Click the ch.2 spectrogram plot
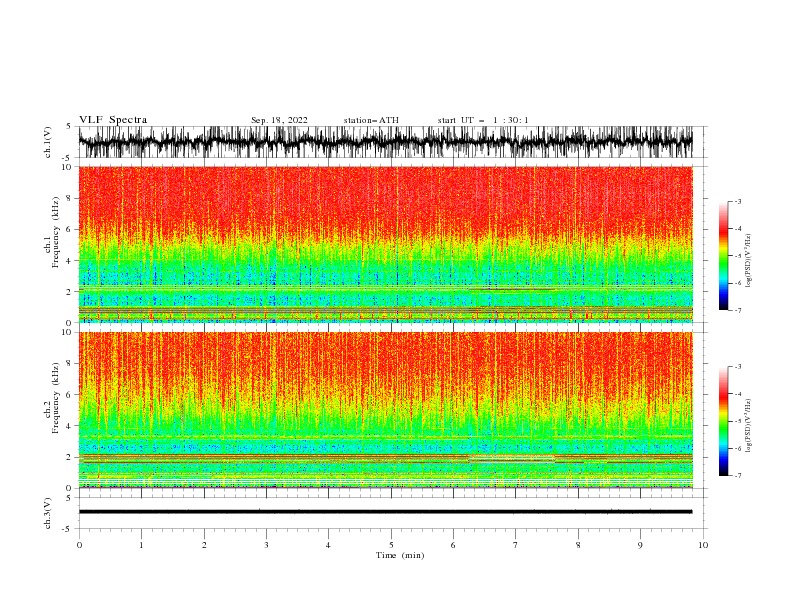The width and height of the screenshot is (792, 612). pos(385,410)
